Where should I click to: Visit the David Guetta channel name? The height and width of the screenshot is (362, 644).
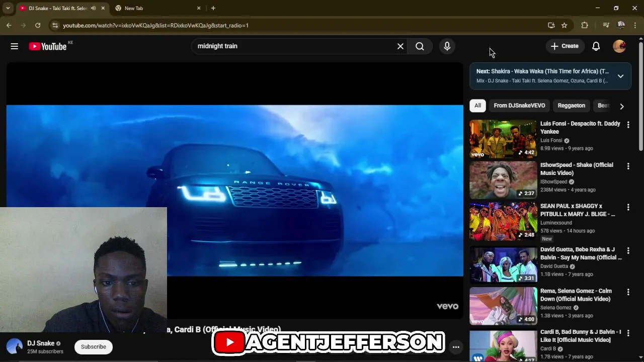pos(554,266)
